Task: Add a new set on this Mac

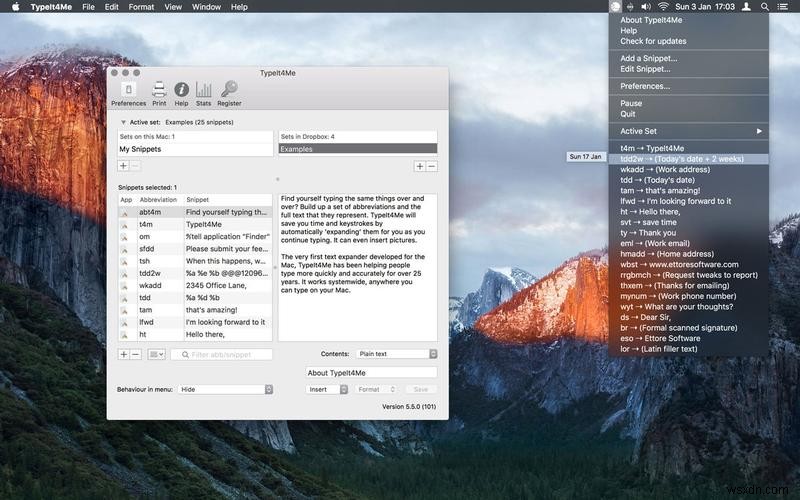Action: click(123, 166)
